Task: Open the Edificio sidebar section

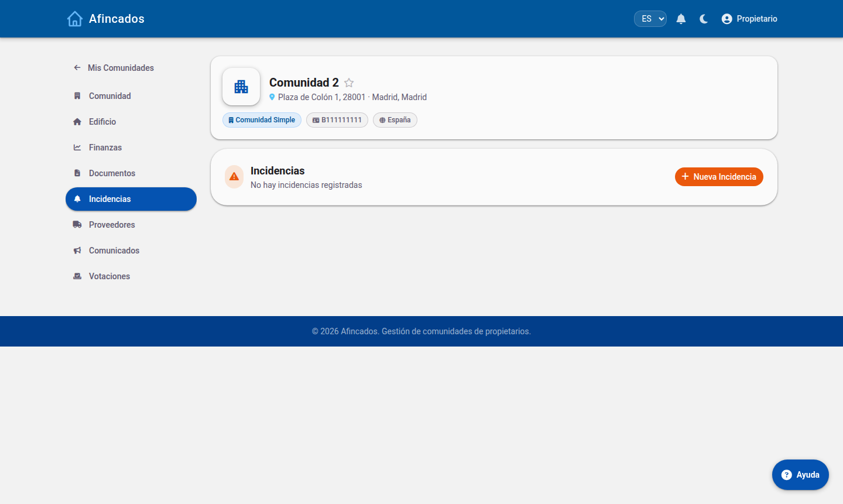Action: pyautogui.click(x=131, y=122)
